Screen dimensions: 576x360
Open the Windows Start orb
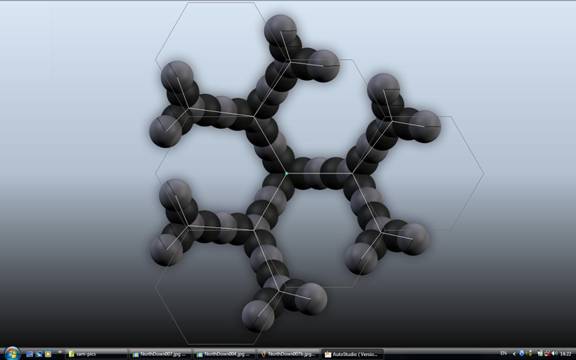coord(12,354)
